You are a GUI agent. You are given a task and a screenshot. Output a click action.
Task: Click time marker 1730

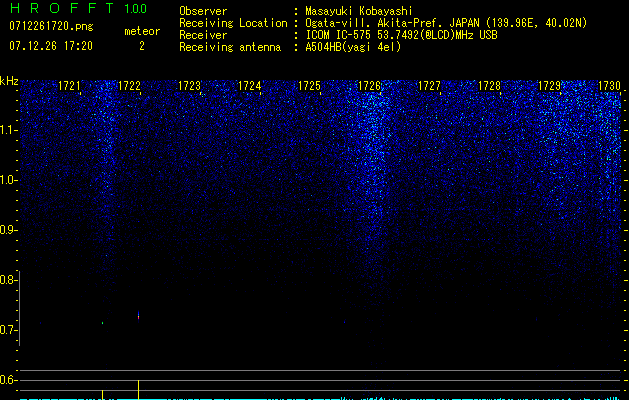(x=609, y=86)
